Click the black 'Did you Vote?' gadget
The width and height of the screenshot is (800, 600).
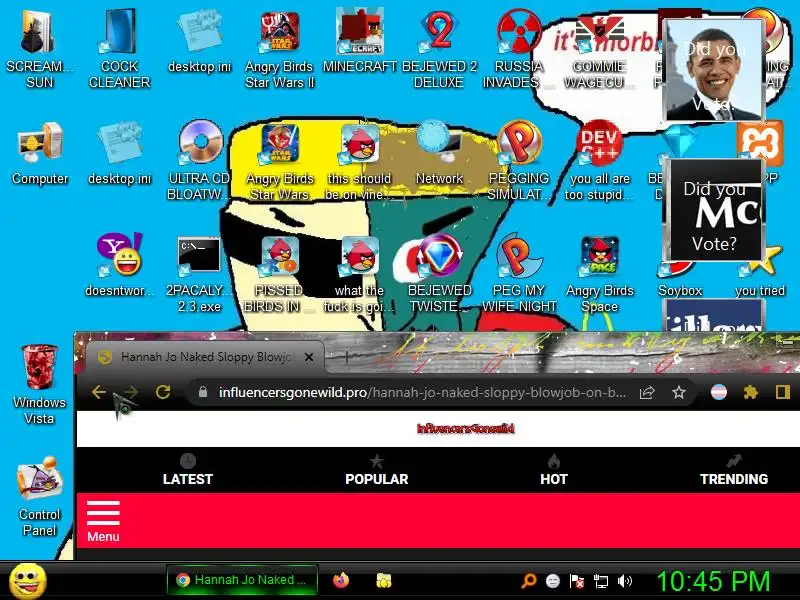click(713, 210)
